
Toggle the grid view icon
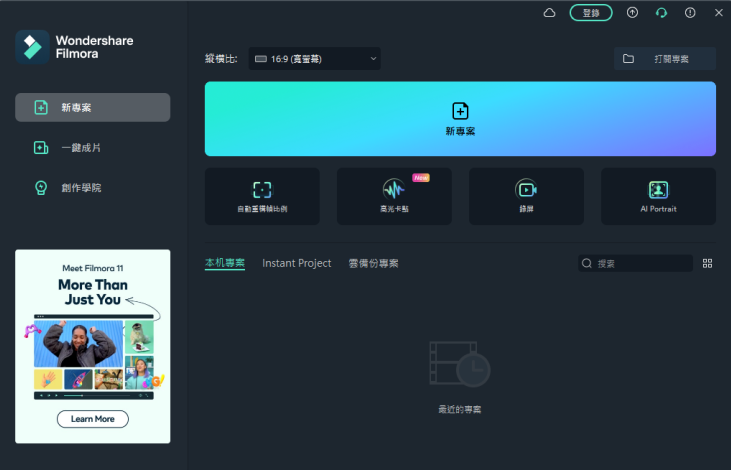707,263
